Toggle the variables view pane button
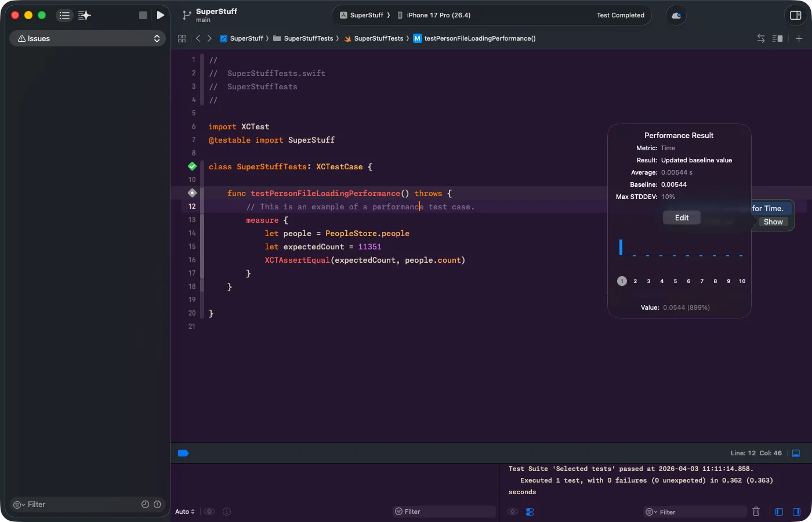812x522 pixels. (780, 512)
